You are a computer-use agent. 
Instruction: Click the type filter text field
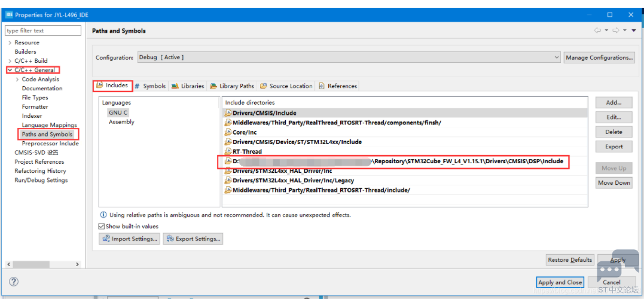click(44, 30)
